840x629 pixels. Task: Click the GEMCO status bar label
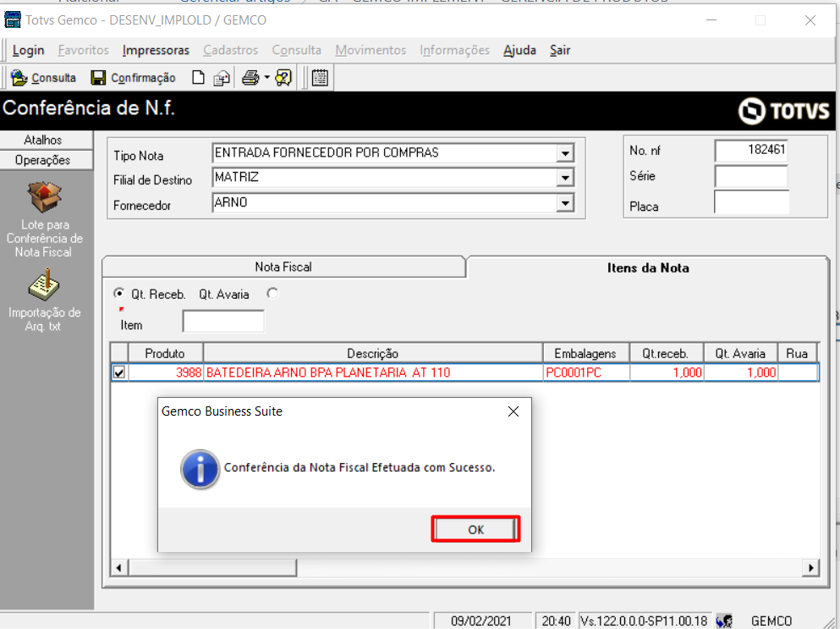[771, 621]
